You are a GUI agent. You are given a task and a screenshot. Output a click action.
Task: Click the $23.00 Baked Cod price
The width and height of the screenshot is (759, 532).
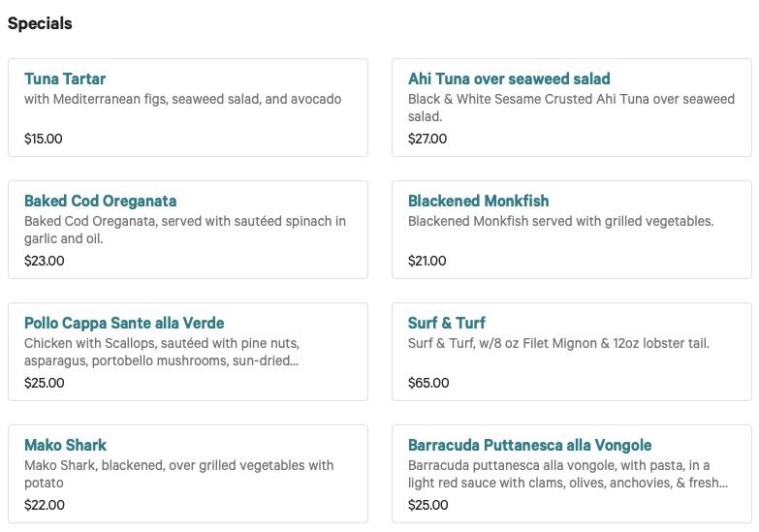(x=45, y=261)
